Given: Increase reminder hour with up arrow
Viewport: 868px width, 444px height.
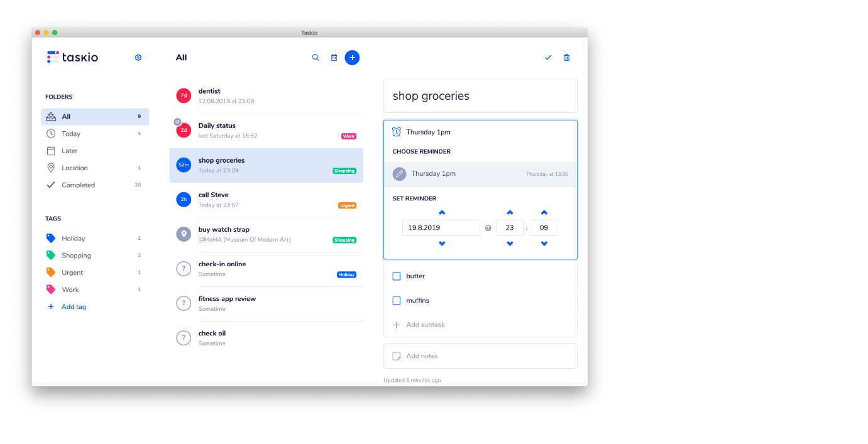Looking at the screenshot, I should 510,212.
